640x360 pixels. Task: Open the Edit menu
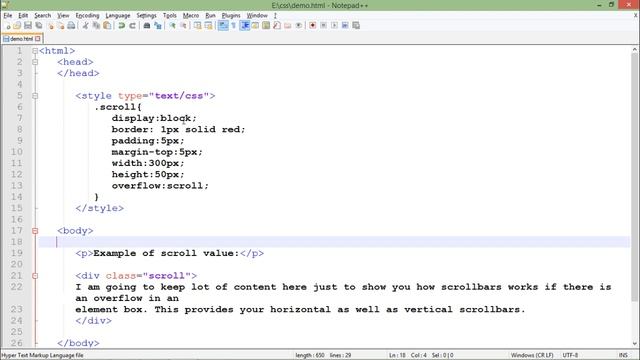[23, 16]
